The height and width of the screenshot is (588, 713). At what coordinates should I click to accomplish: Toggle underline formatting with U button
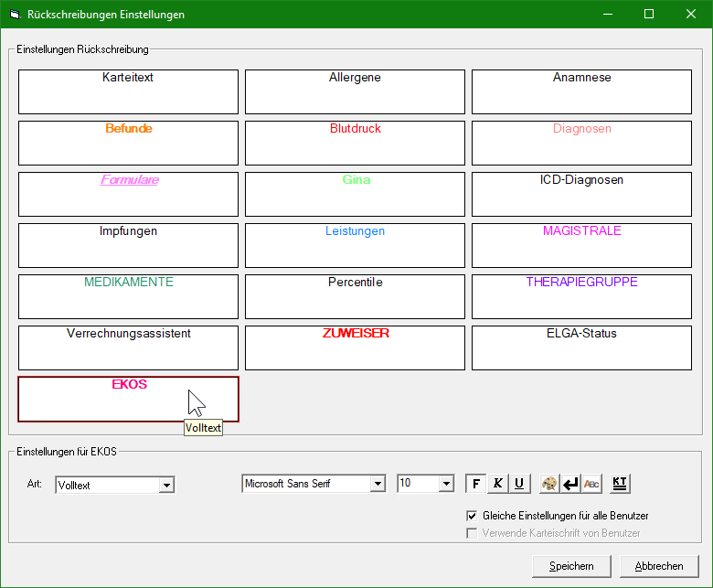pyautogui.click(x=519, y=484)
